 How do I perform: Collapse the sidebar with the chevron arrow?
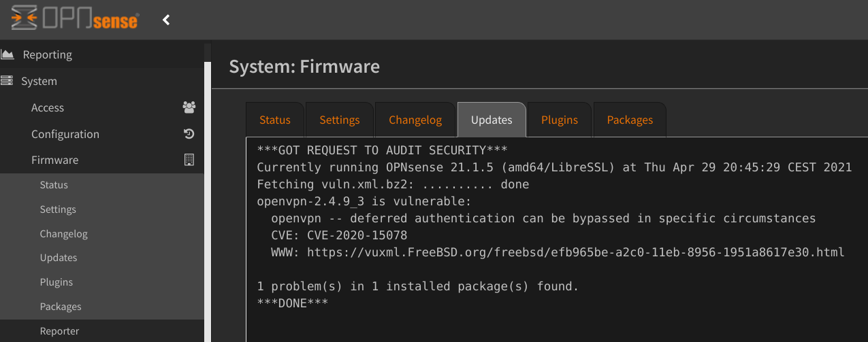click(x=166, y=20)
